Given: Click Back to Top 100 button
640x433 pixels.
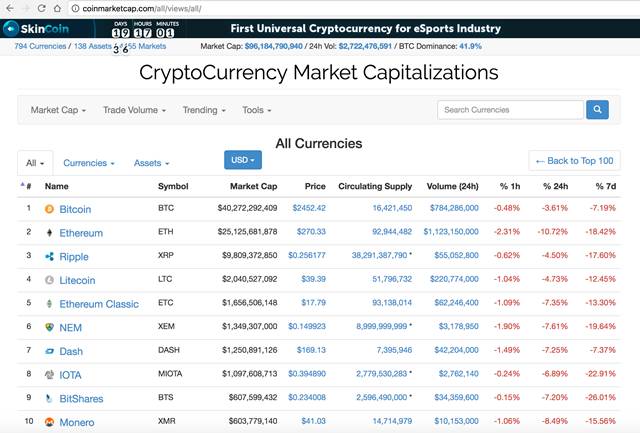Looking at the screenshot, I should tap(574, 161).
